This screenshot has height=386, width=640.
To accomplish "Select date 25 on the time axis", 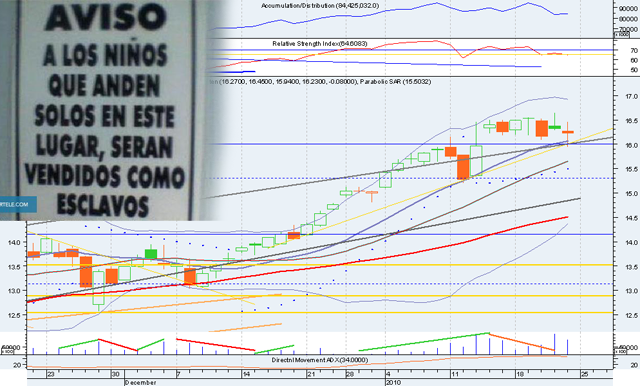I will coord(585,374).
